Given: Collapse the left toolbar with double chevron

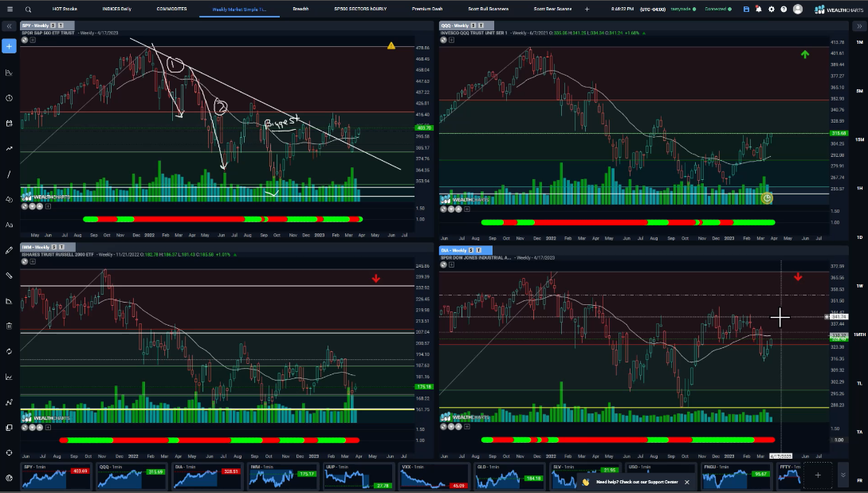Looking at the screenshot, I should (9, 26).
